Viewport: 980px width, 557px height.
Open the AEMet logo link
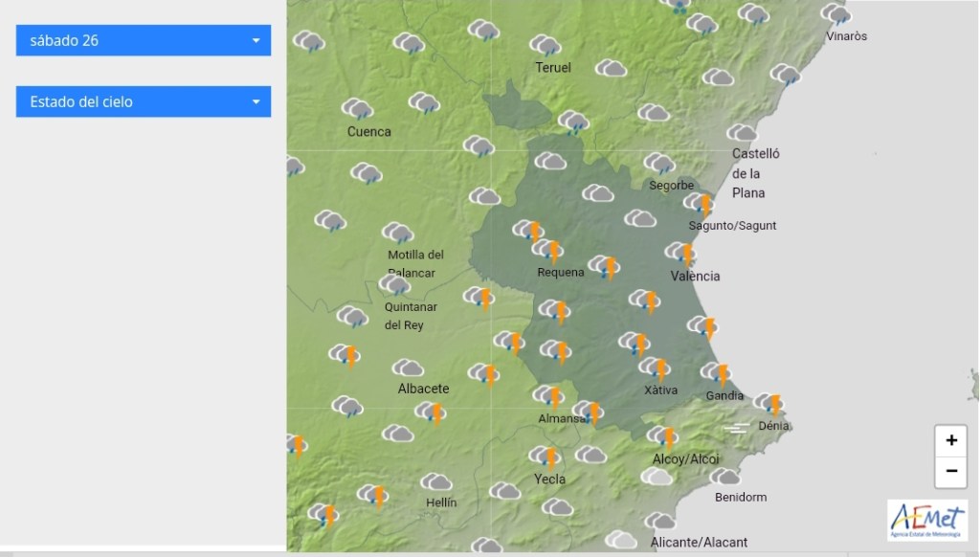click(x=926, y=522)
